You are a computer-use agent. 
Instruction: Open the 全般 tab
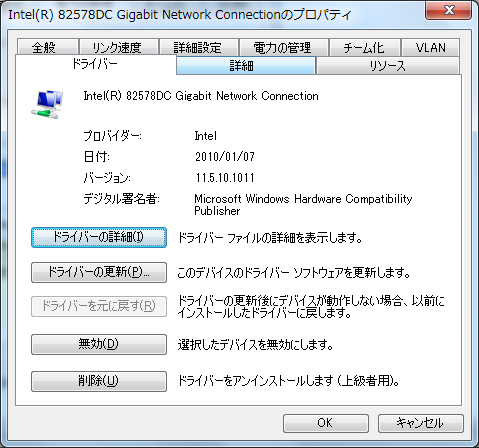point(48,47)
